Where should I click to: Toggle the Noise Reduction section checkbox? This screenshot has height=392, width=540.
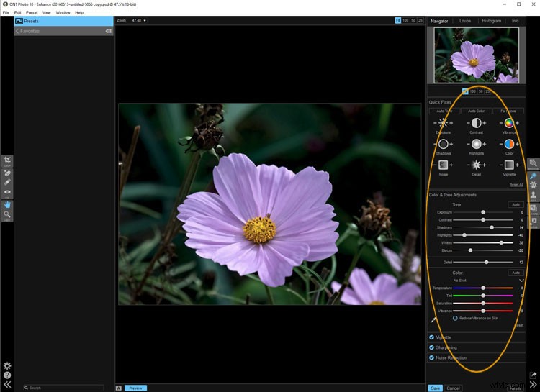pos(431,357)
